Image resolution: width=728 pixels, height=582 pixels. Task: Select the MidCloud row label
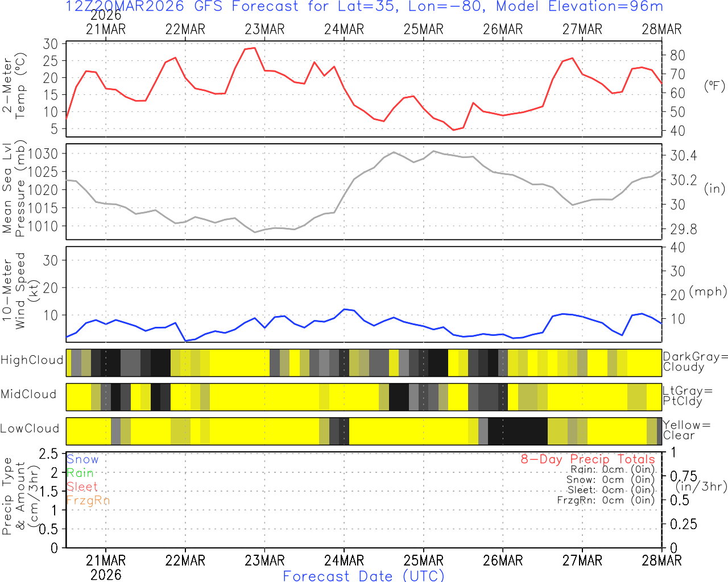click(28, 394)
